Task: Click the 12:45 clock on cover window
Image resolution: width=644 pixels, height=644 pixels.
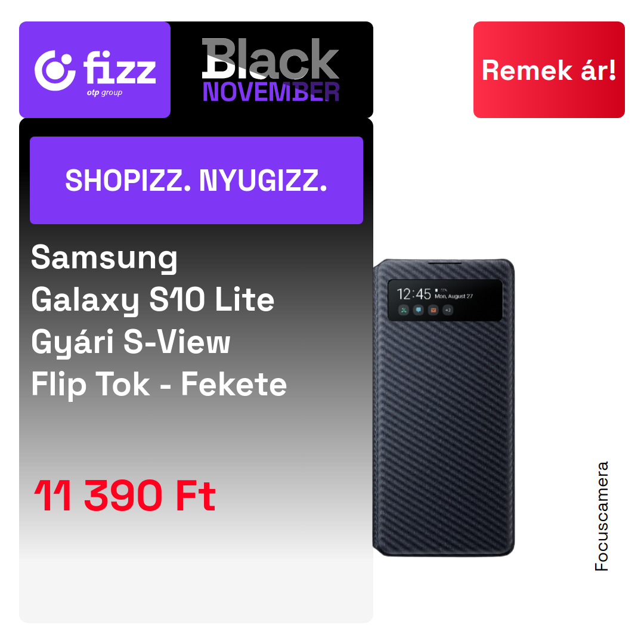Action: (414, 294)
